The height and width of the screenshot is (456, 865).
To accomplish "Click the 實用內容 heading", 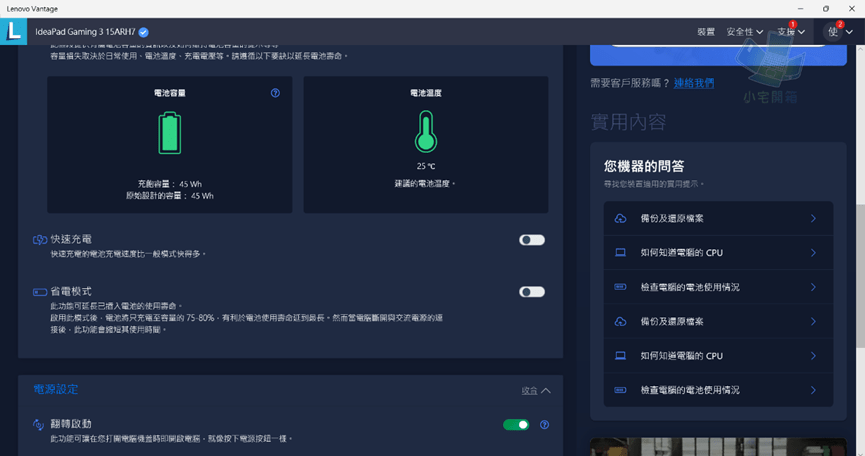I will (628, 122).
